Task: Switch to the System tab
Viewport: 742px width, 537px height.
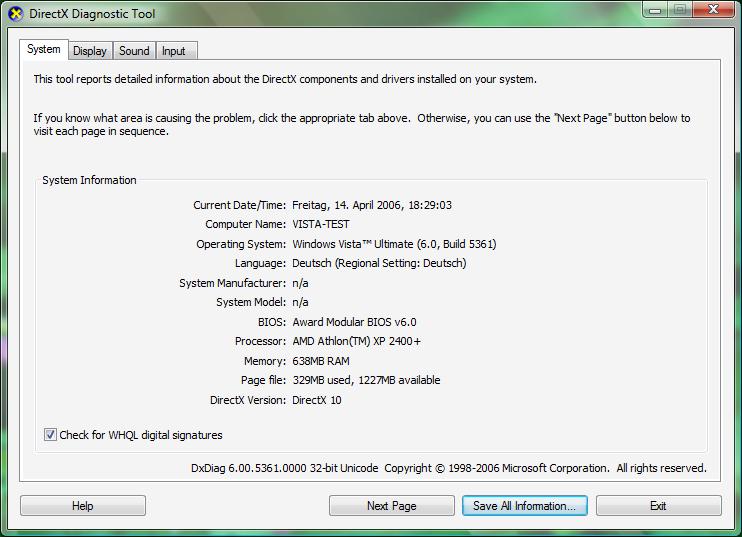Action: pos(44,49)
